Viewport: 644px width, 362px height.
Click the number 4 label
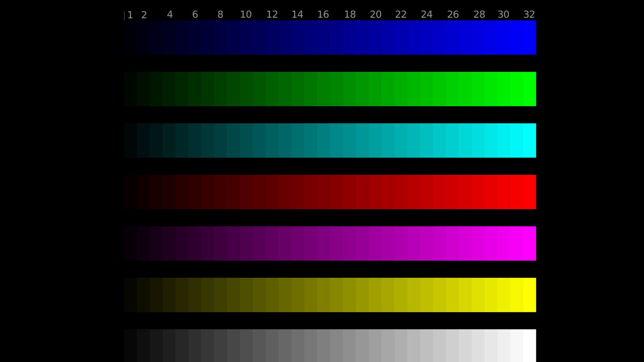point(170,14)
